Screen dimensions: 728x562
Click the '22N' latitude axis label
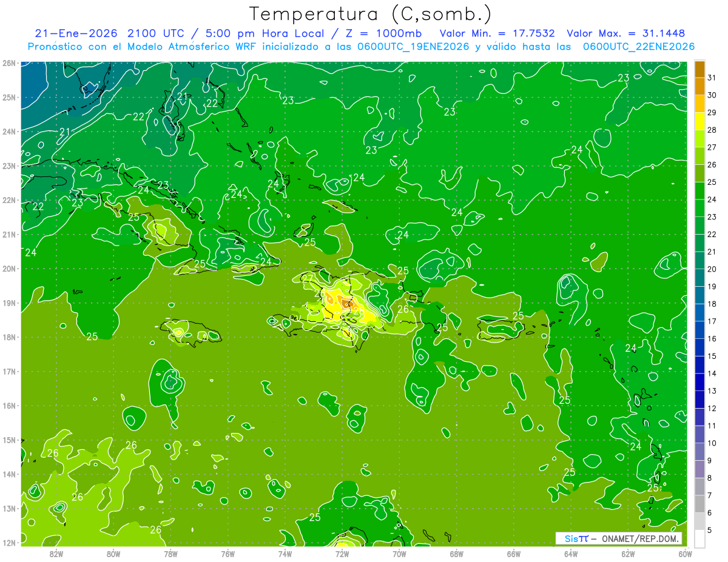[x=8, y=200]
